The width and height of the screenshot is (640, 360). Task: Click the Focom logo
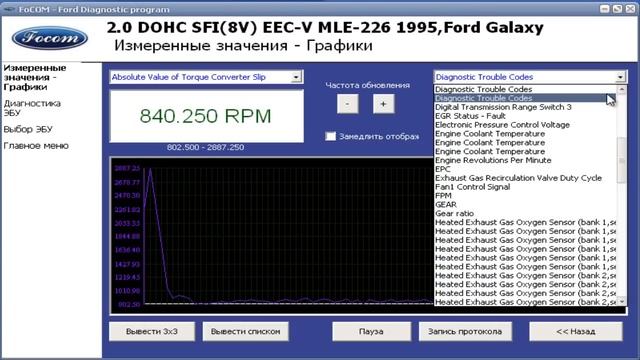50,38
